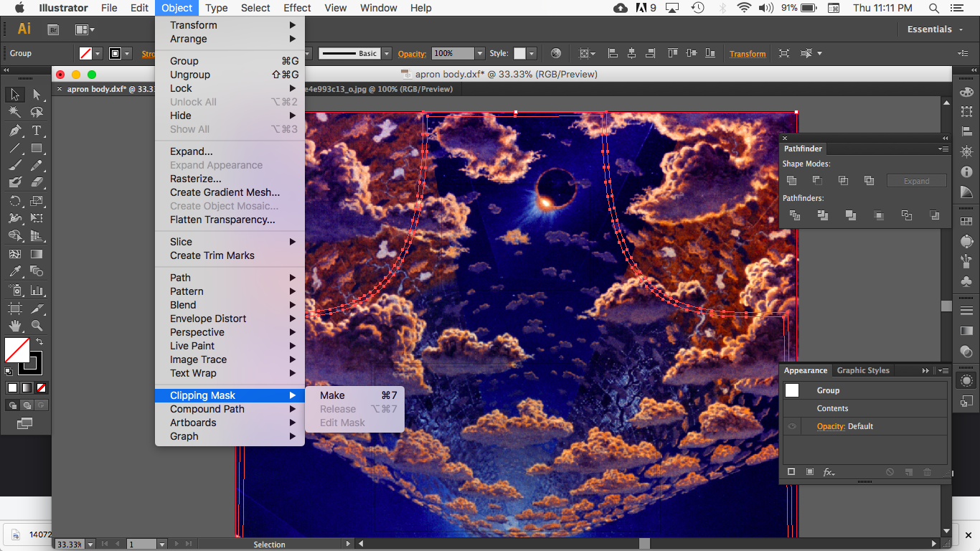Click Change Screen Mode button
The image size is (980, 551).
[24, 424]
